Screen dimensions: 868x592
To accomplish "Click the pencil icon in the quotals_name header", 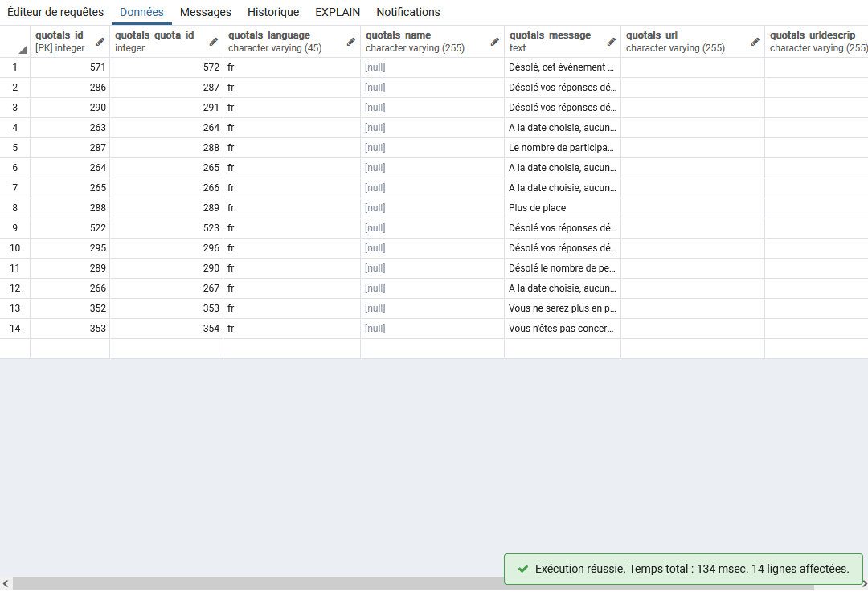I will (x=495, y=42).
